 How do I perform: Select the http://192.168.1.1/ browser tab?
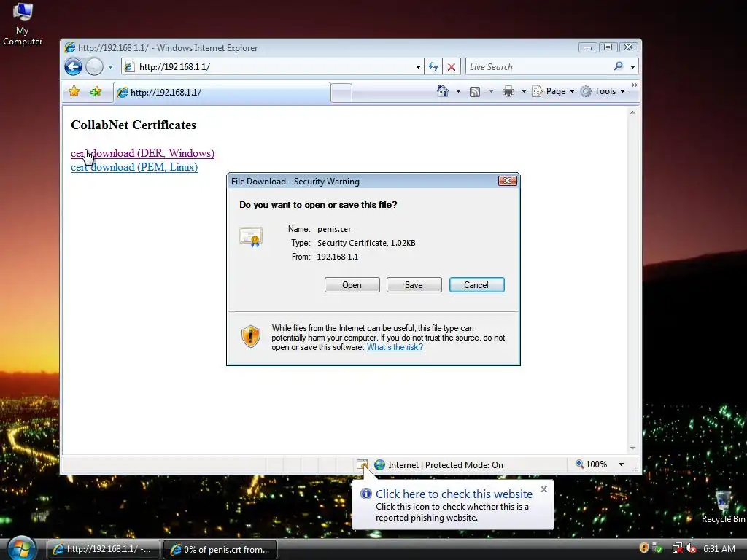(222, 93)
